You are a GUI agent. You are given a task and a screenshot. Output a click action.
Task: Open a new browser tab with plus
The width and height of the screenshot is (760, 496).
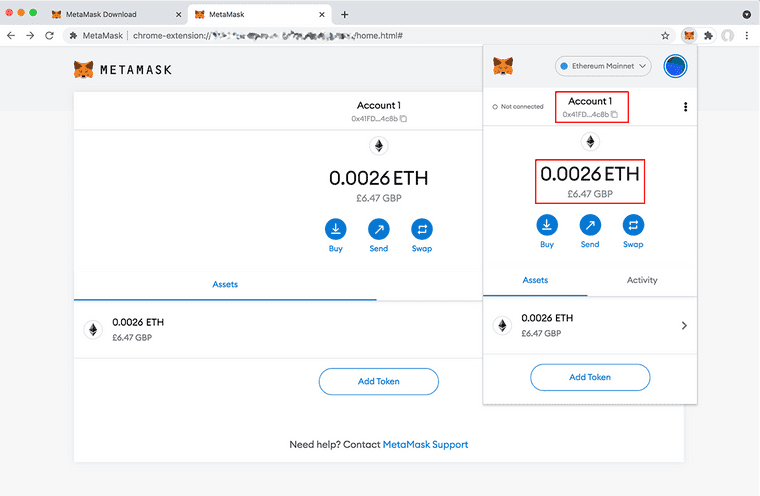(x=344, y=15)
